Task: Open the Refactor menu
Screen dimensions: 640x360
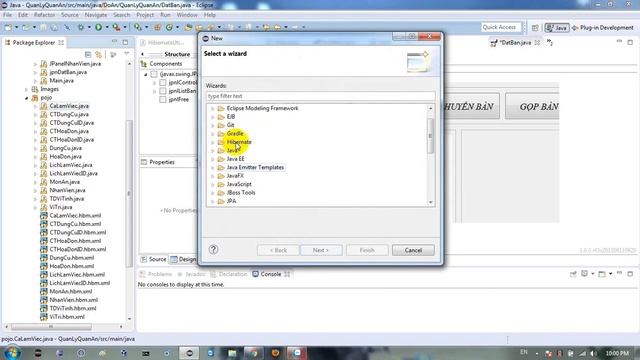Action: pos(44,15)
